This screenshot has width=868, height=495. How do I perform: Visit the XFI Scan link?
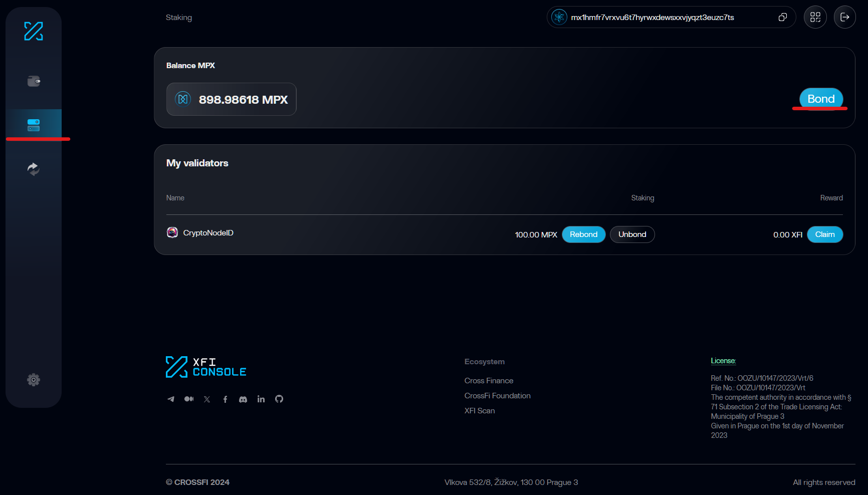click(480, 411)
